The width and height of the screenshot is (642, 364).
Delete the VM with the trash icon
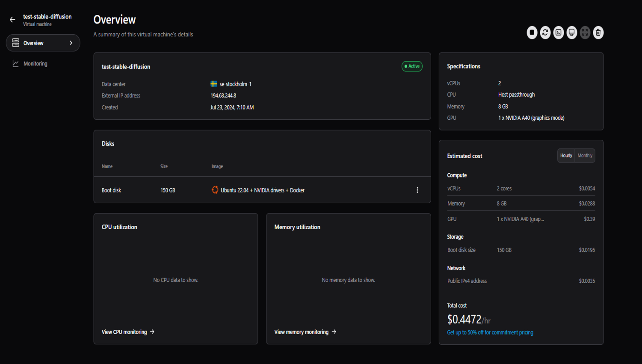pos(598,33)
